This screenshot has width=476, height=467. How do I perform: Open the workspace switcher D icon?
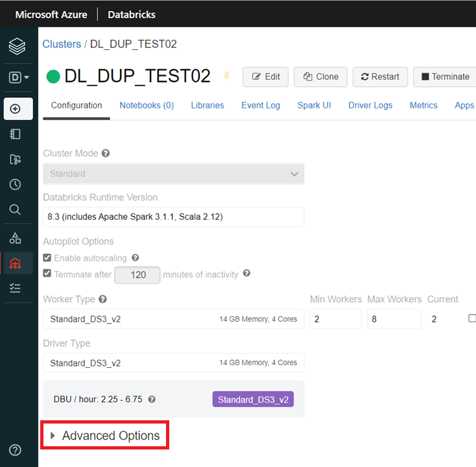[x=18, y=77]
